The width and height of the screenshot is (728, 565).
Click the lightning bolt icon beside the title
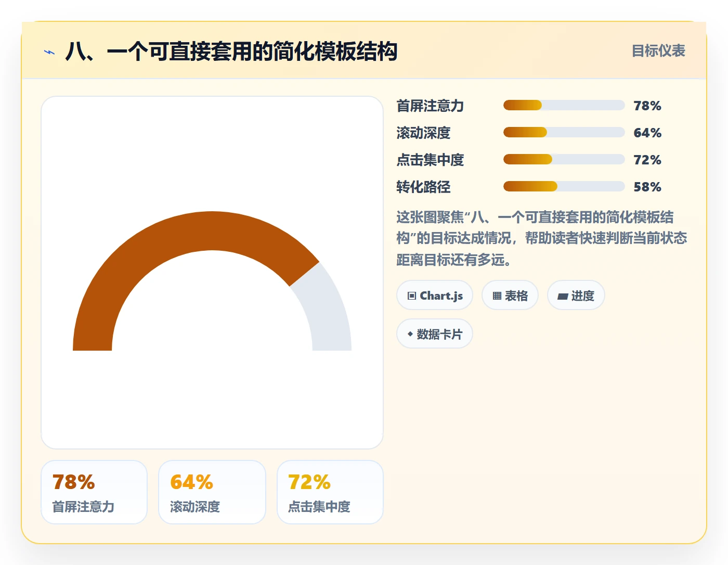point(49,52)
